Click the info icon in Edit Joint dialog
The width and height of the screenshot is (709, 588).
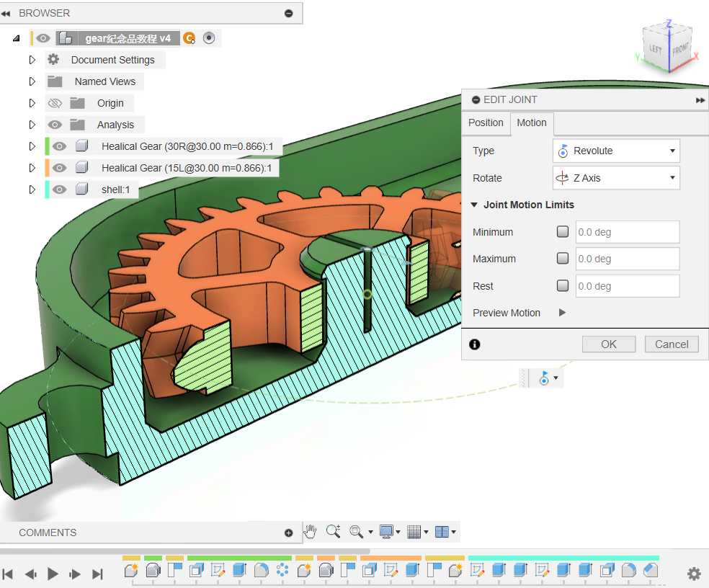coord(474,344)
